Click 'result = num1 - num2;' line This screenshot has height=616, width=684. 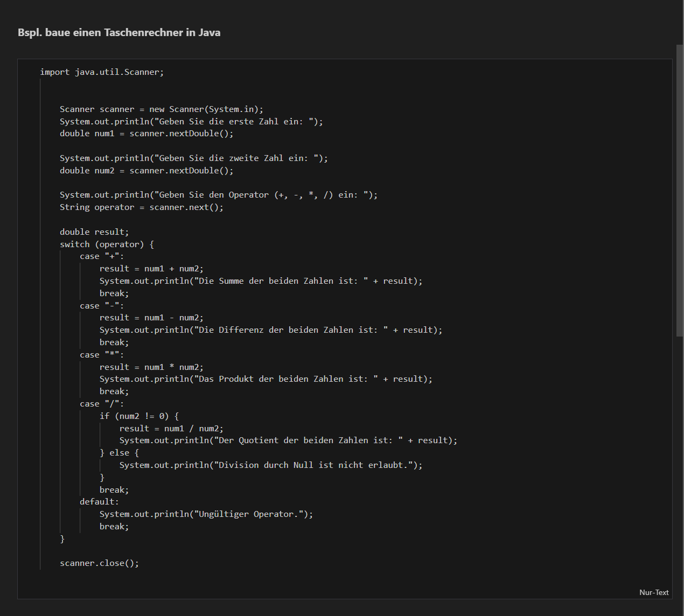151,318
